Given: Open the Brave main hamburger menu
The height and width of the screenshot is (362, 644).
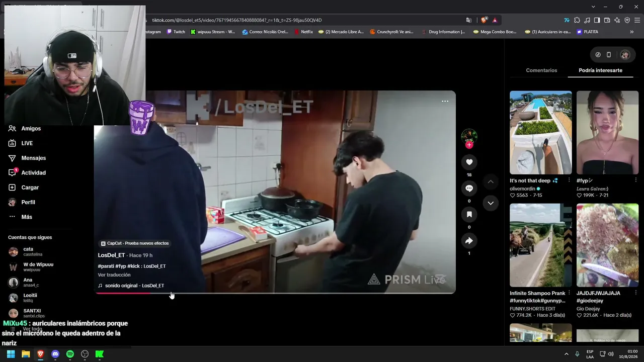Looking at the screenshot, I should pyautogui.click(x=637, y=20).
